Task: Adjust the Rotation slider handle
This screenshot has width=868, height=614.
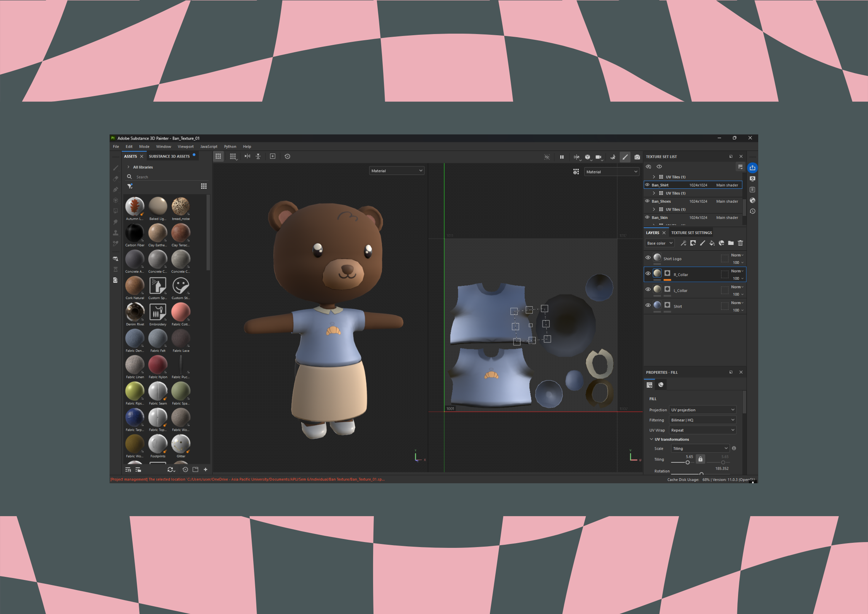Action: [701, 474]
